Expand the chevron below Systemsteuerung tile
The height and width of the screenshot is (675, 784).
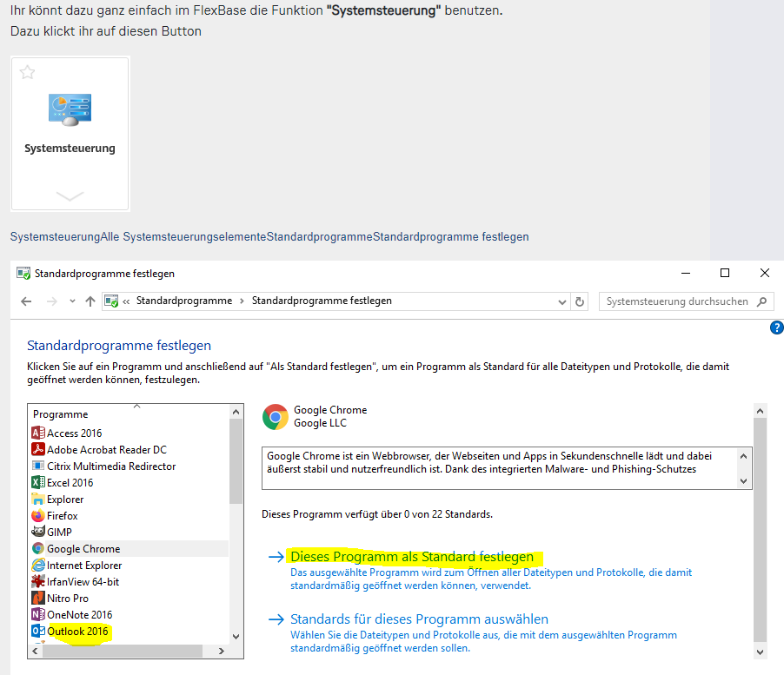click(70, 196)
